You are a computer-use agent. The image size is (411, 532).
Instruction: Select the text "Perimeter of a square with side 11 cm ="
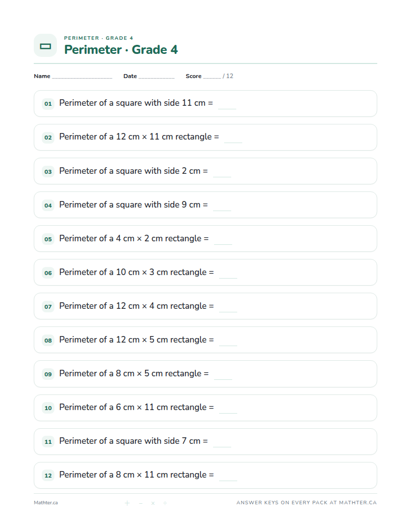136,103
